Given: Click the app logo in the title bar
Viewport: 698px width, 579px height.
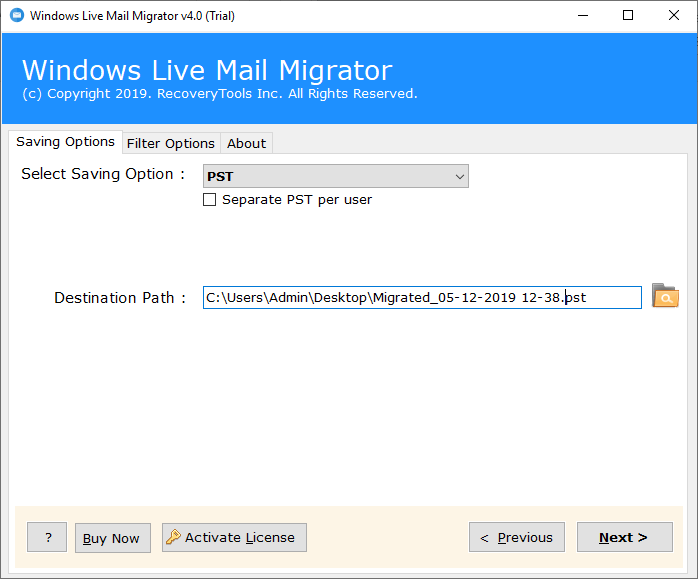Looking at the screenshot, I should point(17,16).
